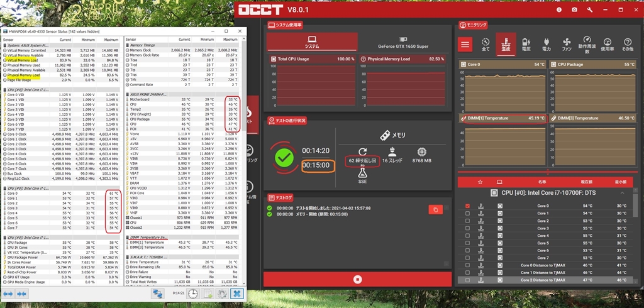The image size is (644, 308).
Task: Select Drive Remaining Life row in HWiNFO
Action: tap(183, 267)
